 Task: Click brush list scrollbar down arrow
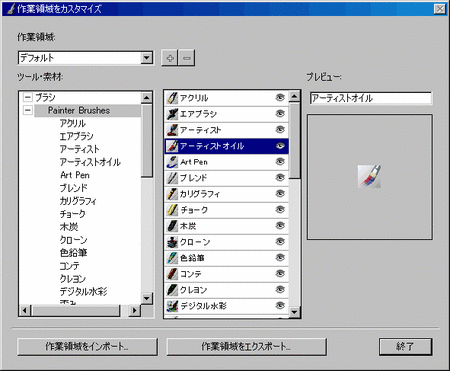click(294, 312)
